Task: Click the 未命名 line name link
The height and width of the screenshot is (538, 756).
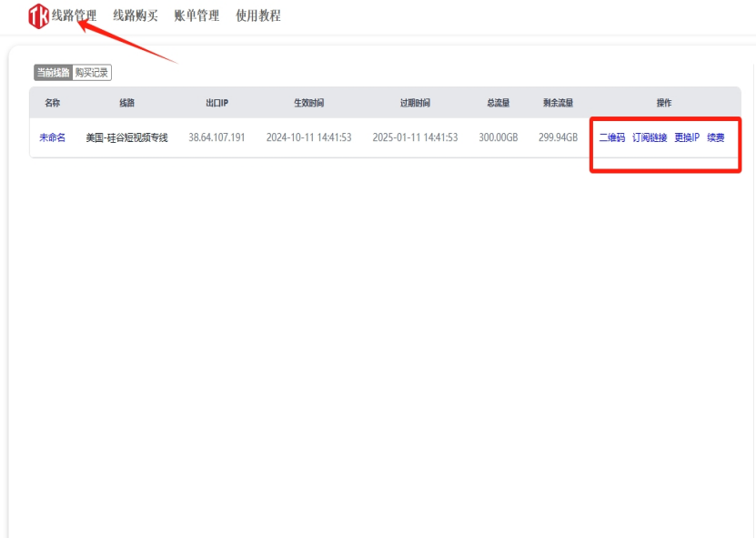Action: [x=52, y=138]
